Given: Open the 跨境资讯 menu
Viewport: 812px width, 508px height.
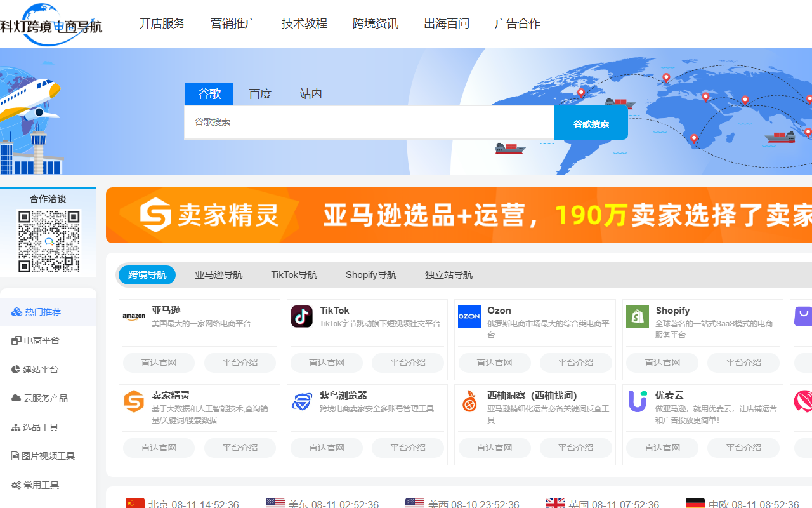Looking at the screenshot, I should (376, 23).
